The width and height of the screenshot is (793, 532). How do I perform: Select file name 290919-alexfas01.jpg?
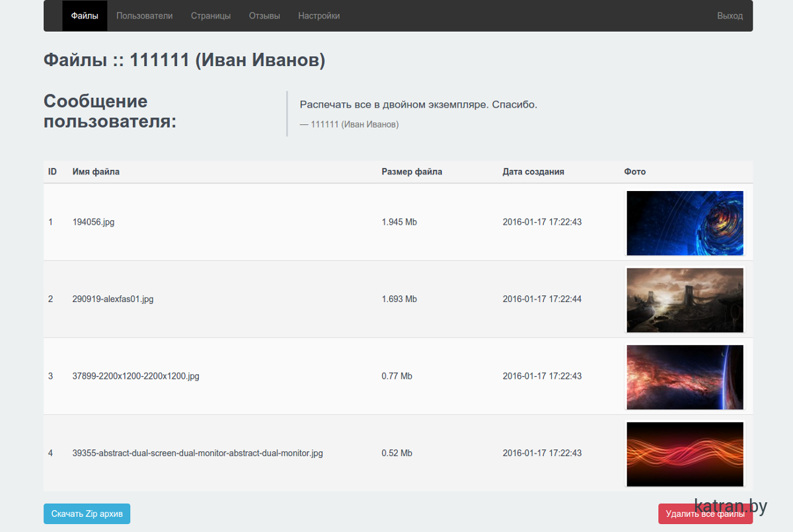[x=113, y=299]
